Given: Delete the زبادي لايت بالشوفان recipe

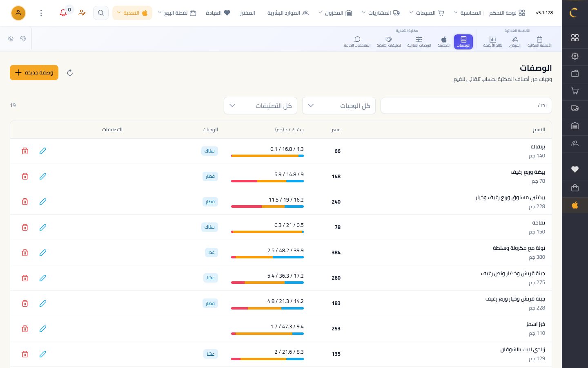Looking at the screenshot, I should 25,354.
